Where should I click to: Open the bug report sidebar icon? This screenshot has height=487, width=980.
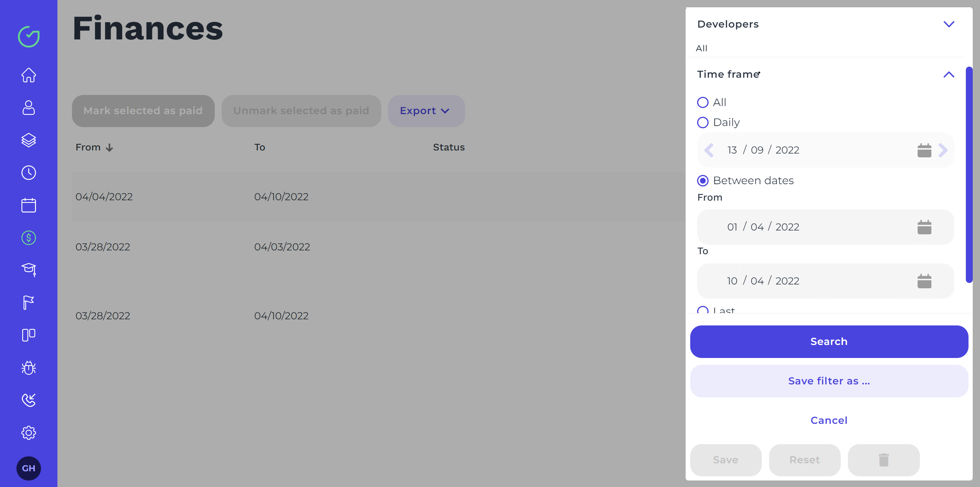(29, 368)
